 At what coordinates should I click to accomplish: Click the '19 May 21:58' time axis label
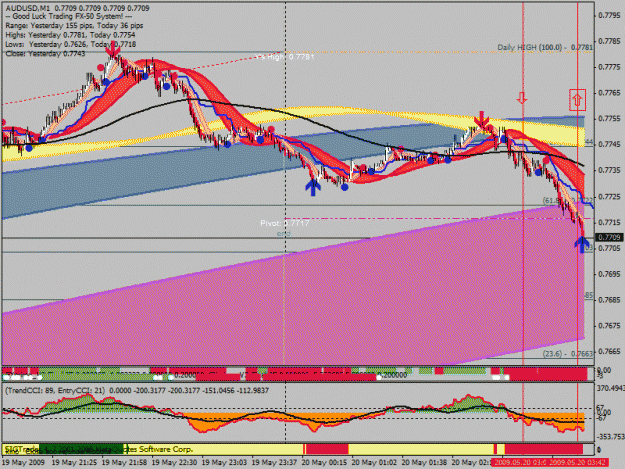click(x=124, y=463)
